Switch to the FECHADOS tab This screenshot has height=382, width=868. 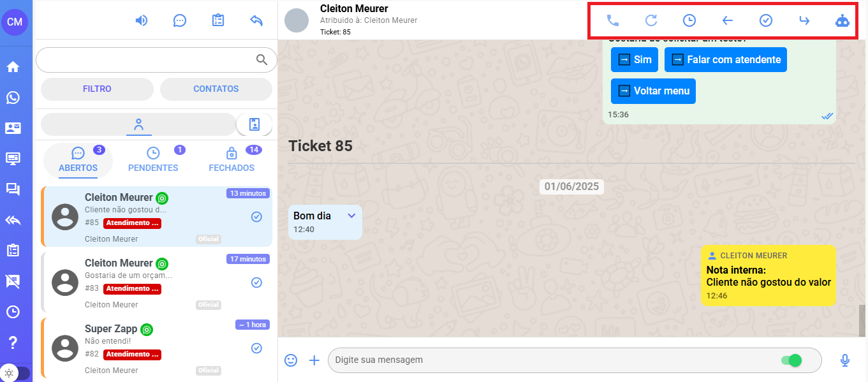(232, 161)
